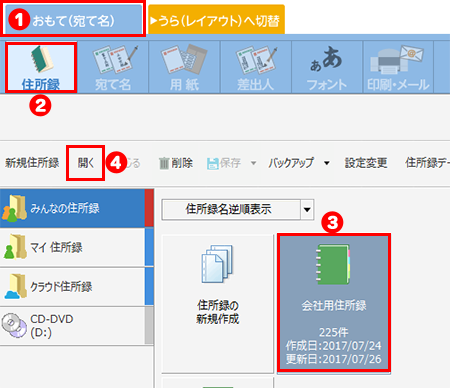Expand the 保存 dropdown arrow
This screenshot has height=388, width=450.
[254, 163]
